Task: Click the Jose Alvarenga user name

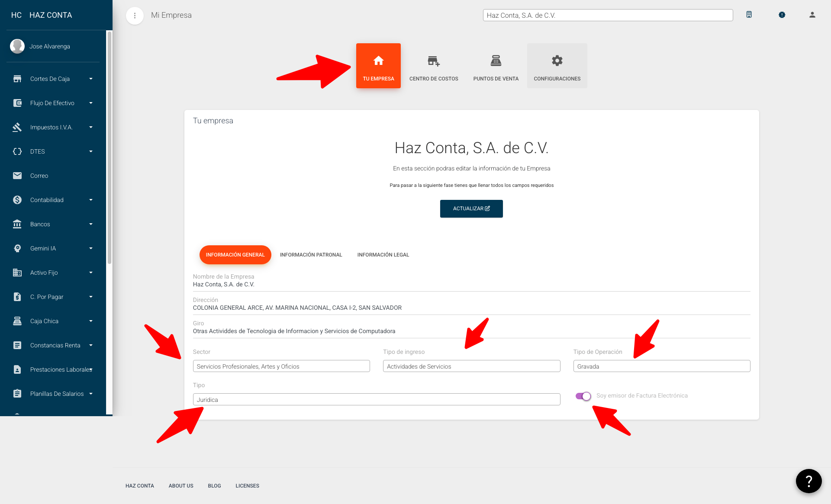Action: coord(50,46)
